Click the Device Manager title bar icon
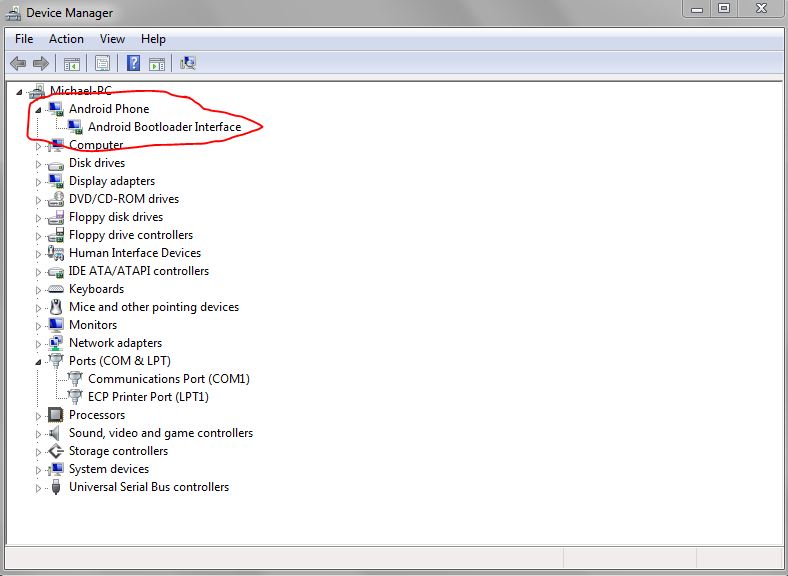Image resolution: width=788 pixels, height=576 pixels. (13, 13)
